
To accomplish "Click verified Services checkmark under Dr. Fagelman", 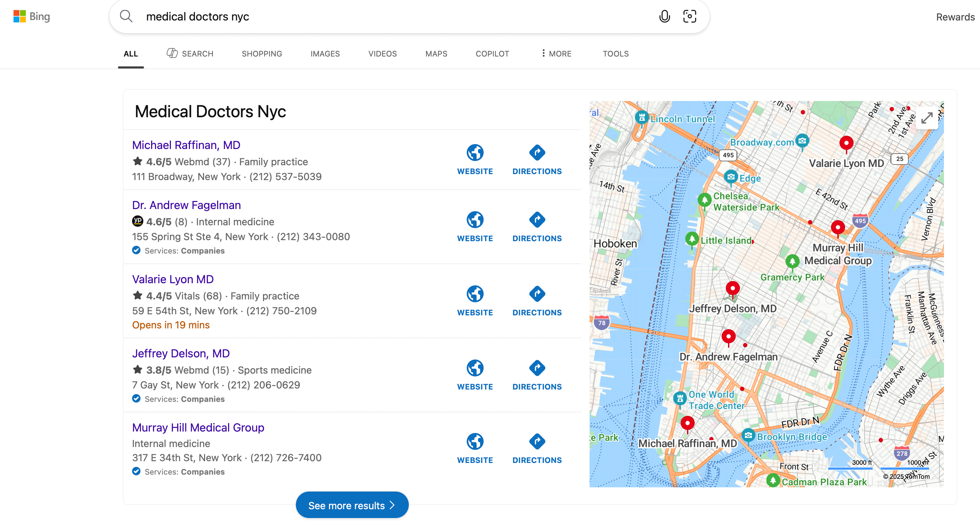I will click(136, 250).
